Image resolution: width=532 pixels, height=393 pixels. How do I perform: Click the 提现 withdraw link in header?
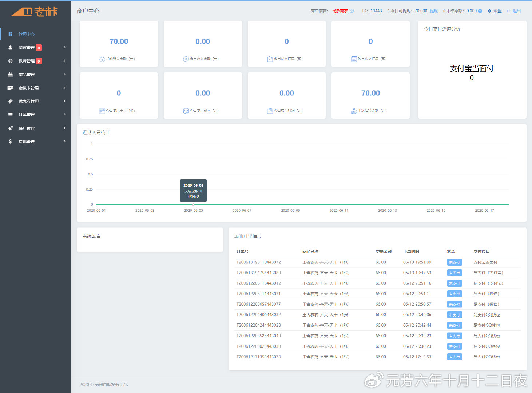click(x=434, y=11)
